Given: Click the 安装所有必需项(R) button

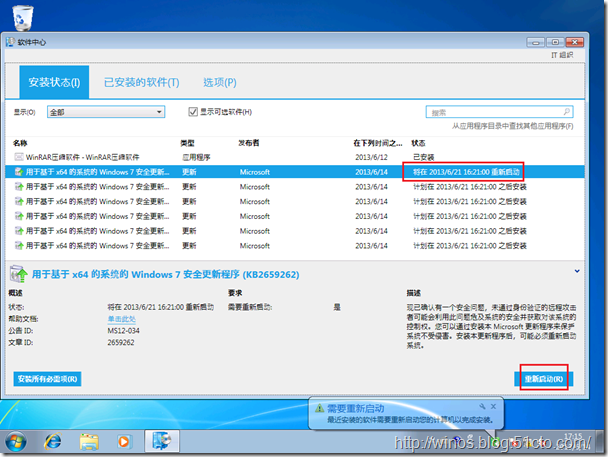Looking at the screenshot, I should tap(47, 379).
